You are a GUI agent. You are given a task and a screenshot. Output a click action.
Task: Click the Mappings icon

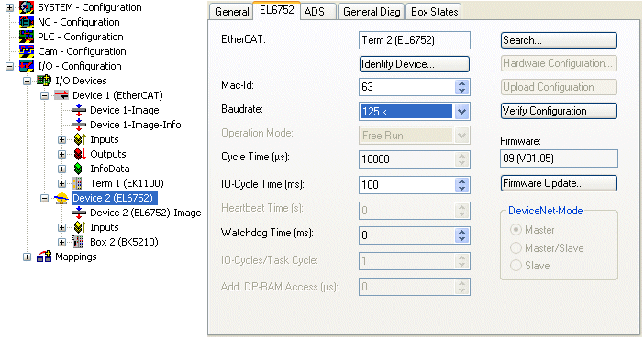tap(44, 257)
